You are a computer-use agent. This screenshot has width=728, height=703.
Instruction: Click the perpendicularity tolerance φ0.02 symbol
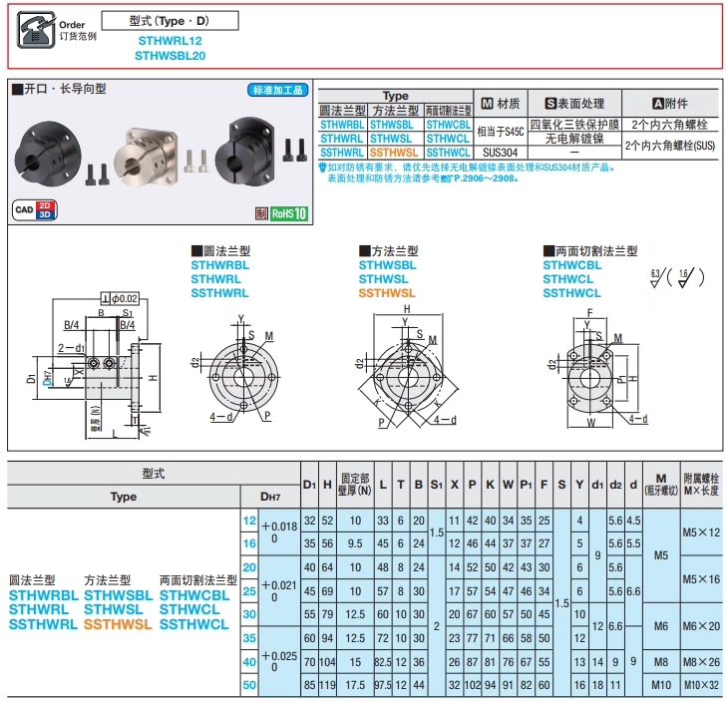[120, 298]
